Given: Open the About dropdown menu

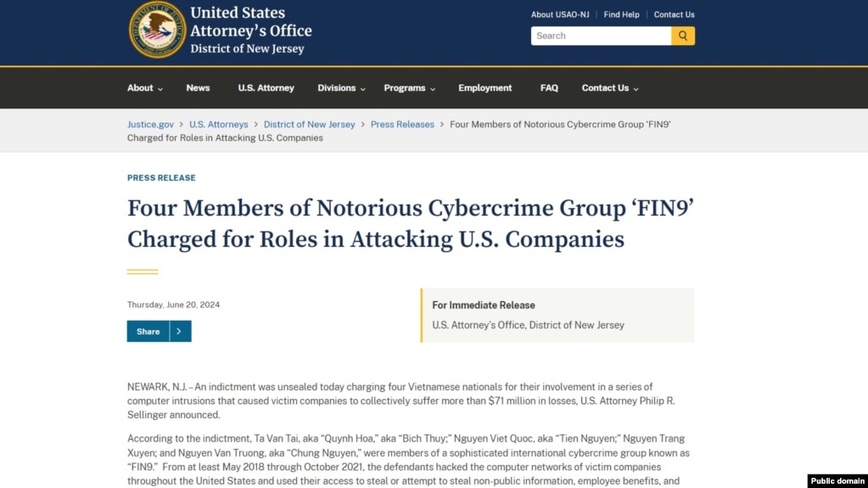Looking at the screenshot, I should (145, 88).
